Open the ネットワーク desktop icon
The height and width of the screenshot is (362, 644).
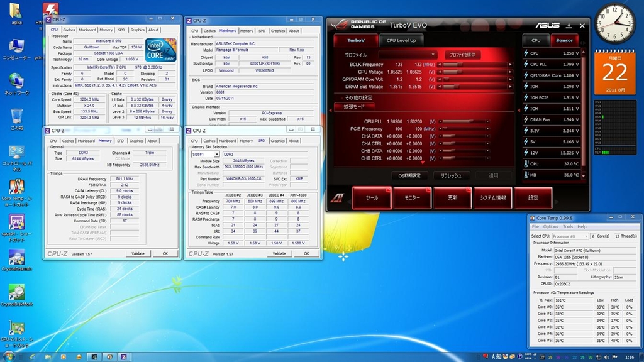pos(16,84)
